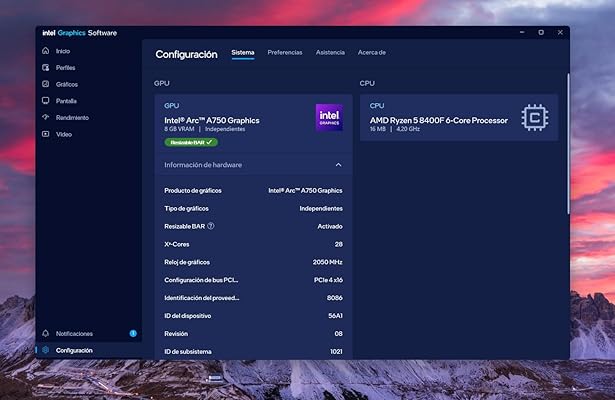Select the Perfiles sidebar icon

click(45, 67)
